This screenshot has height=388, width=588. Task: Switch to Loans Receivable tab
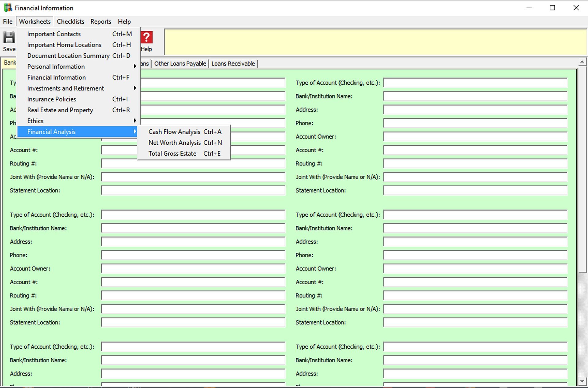[233, 63]
